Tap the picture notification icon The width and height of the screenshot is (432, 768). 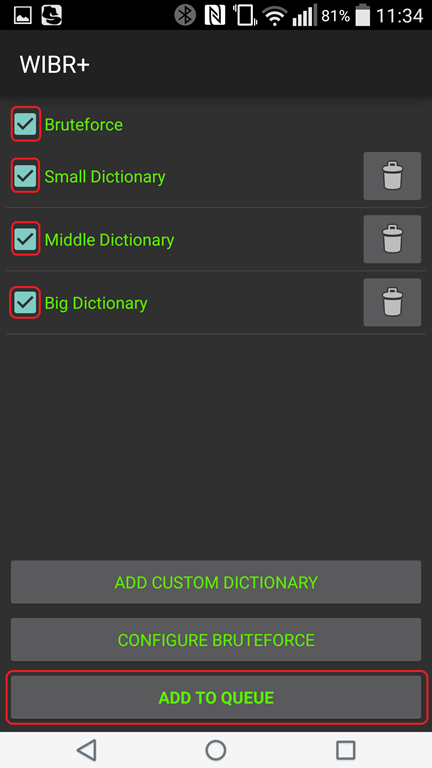pyautogui.click(x=23, y=16)
